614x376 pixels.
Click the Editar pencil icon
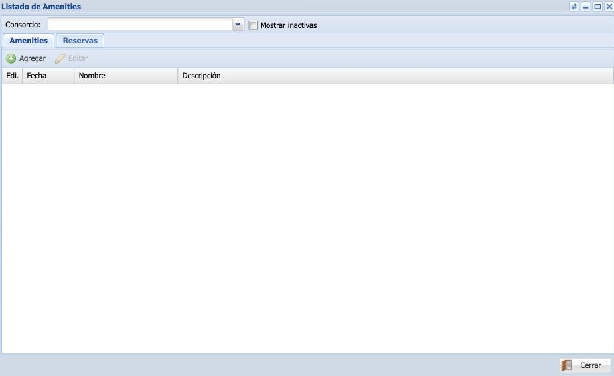[x=60, y=59]
